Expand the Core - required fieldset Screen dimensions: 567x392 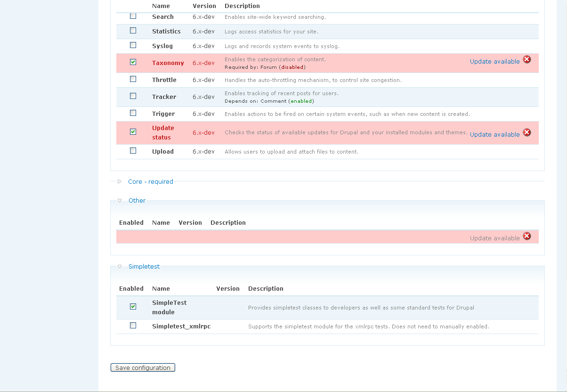(x=151, y=181)
